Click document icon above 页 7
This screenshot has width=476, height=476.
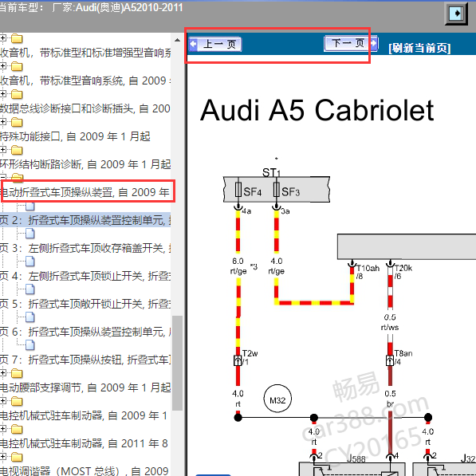pos(30,345)
